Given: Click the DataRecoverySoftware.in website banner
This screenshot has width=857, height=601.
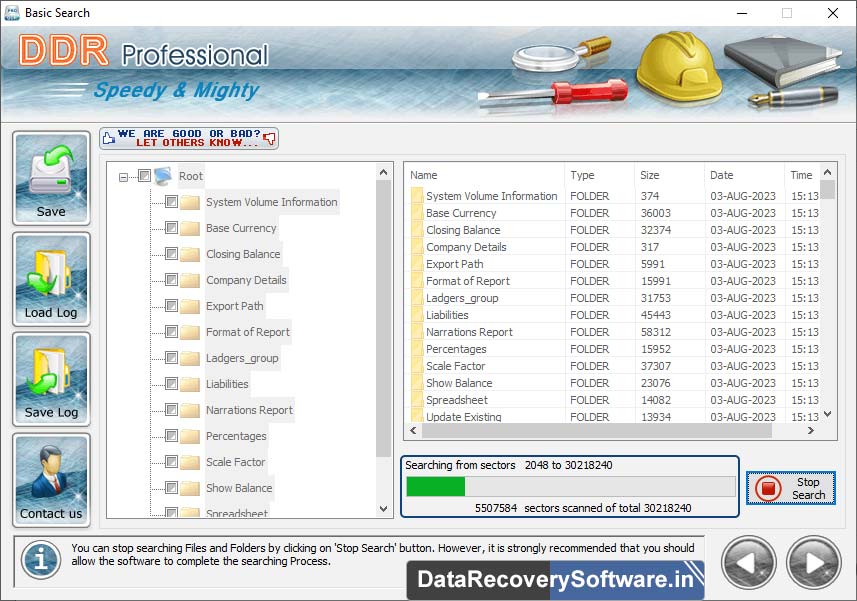Looking at the screenshot, I should click(555, 580).
